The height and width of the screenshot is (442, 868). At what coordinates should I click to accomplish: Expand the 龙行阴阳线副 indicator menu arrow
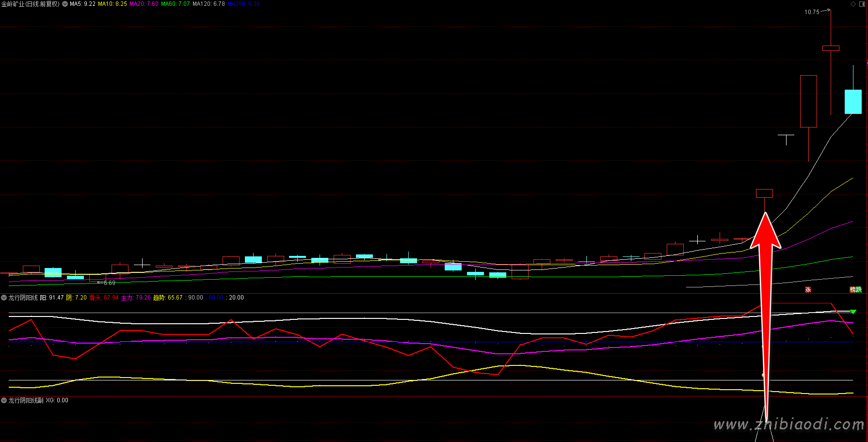[x=4, y=400]
